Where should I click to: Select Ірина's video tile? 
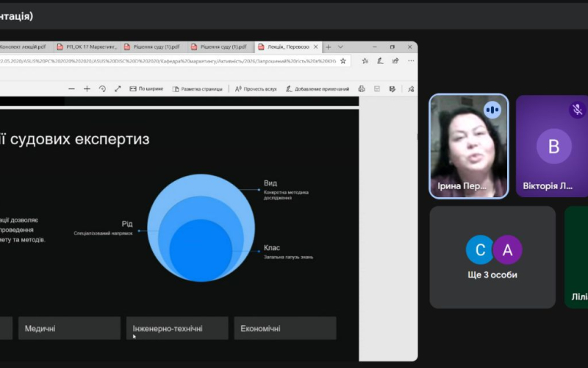468,146
